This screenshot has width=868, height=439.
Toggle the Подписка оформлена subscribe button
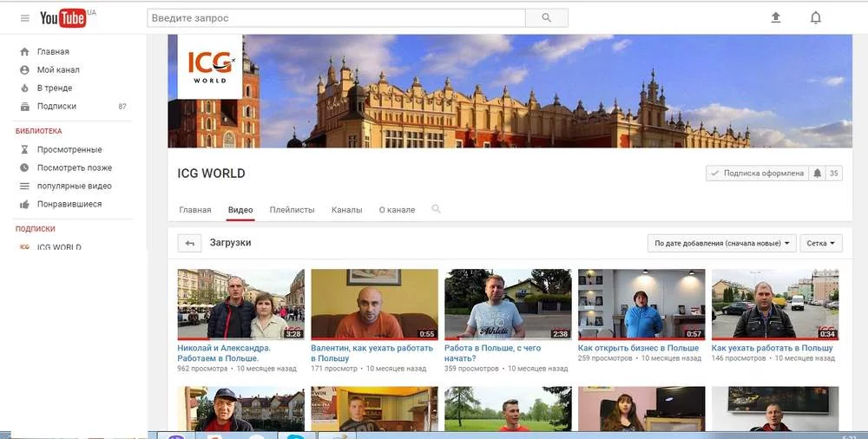(757, 174)
